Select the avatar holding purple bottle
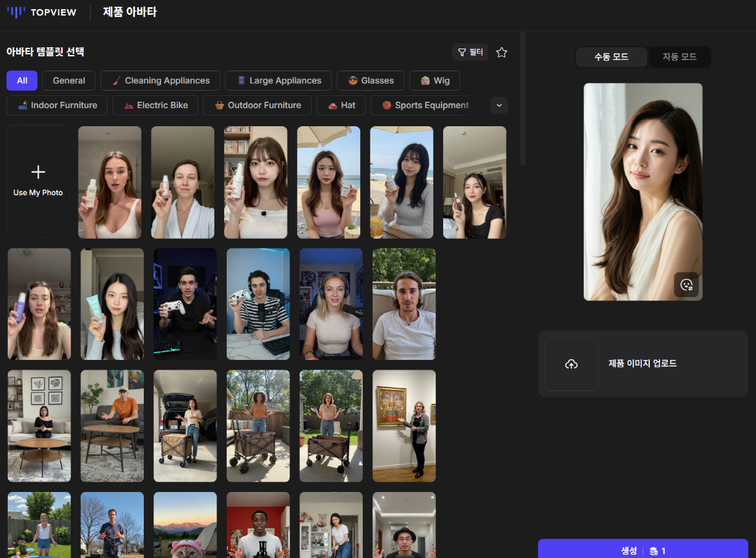The width and height of the screenshot is (756, 558). [39, 304]
